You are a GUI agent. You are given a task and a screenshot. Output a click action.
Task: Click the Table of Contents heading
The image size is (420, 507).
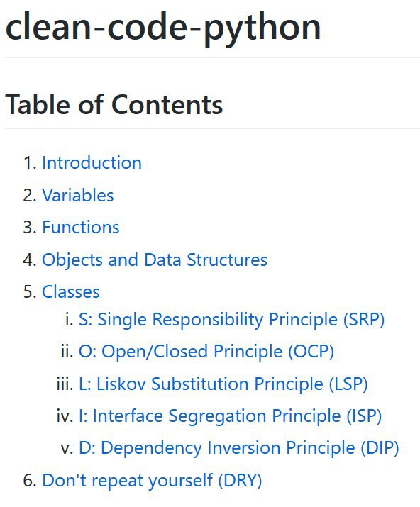pyautogui.click(x=114, y=104)
